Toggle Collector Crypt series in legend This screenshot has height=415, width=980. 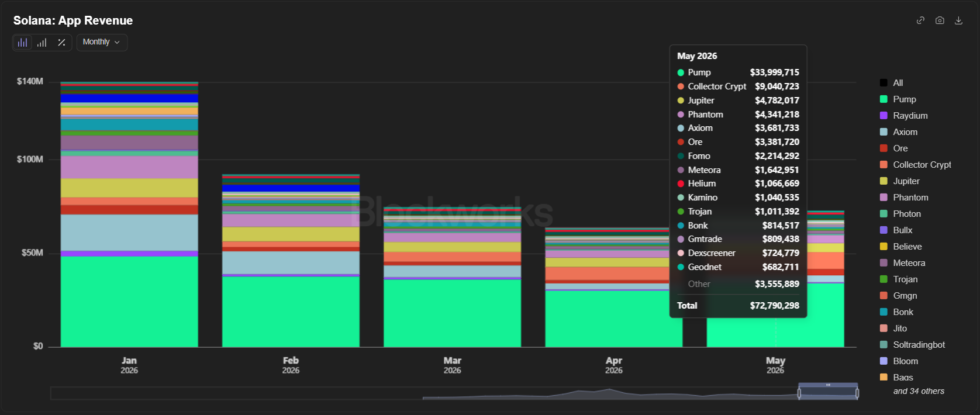(x=915, y=165)
